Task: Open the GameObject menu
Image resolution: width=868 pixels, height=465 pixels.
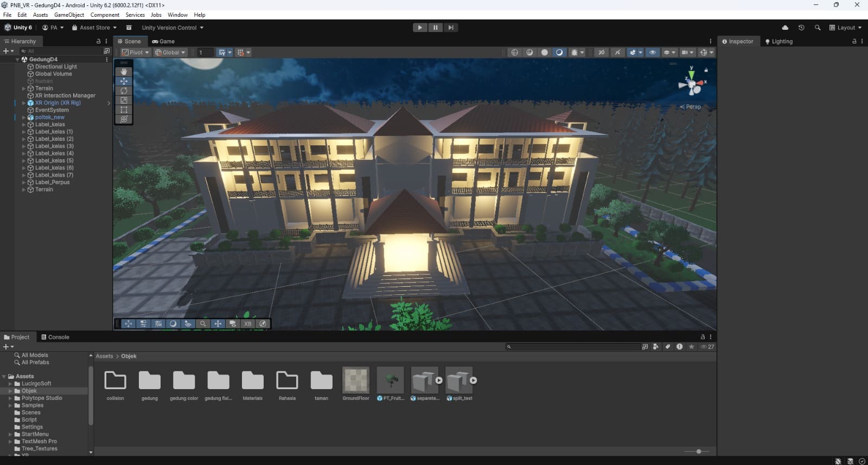Action: pyautogui.click(x=69, y=15)
